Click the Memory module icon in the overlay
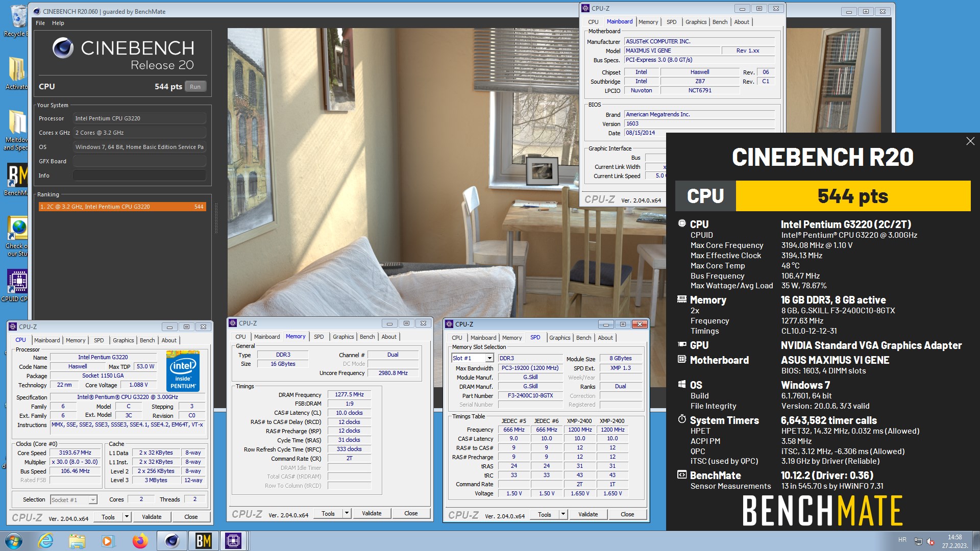This screenshot has width=980, height=551. tap(682, 299)
